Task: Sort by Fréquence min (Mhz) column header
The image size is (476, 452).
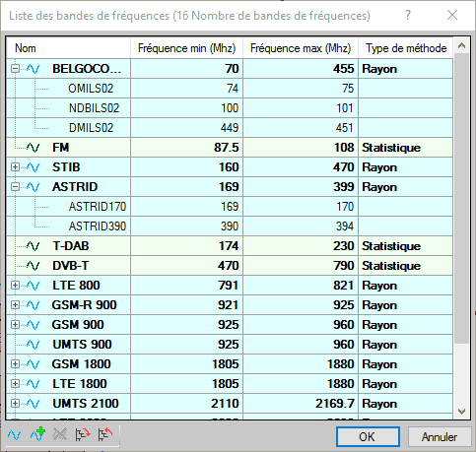Action: [x=186, y=48]
